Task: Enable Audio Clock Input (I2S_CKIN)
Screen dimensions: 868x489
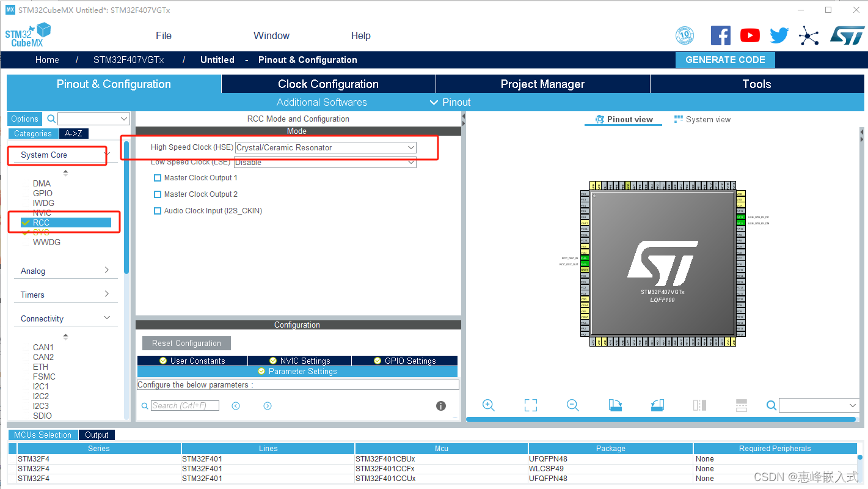Action: click(157, 210)
